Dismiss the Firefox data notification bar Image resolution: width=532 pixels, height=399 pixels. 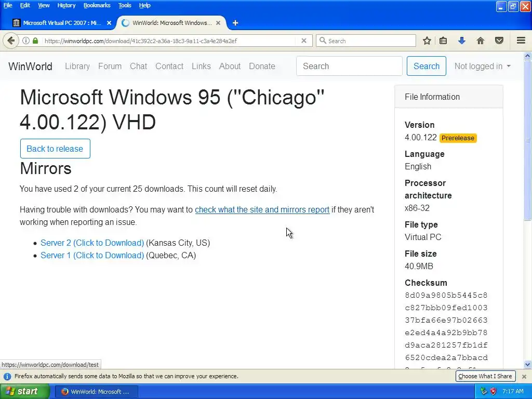click(x=524, y=376)
